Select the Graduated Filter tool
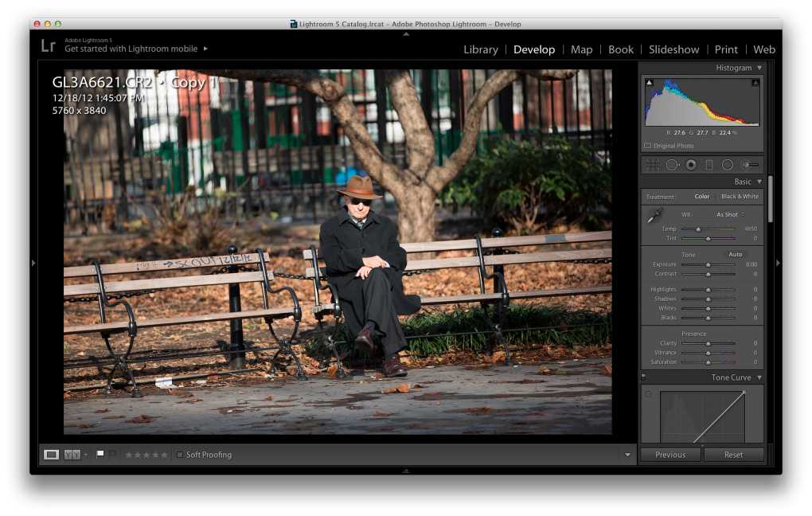The height and width of the screenshot is (516, 812). [709, 165]
